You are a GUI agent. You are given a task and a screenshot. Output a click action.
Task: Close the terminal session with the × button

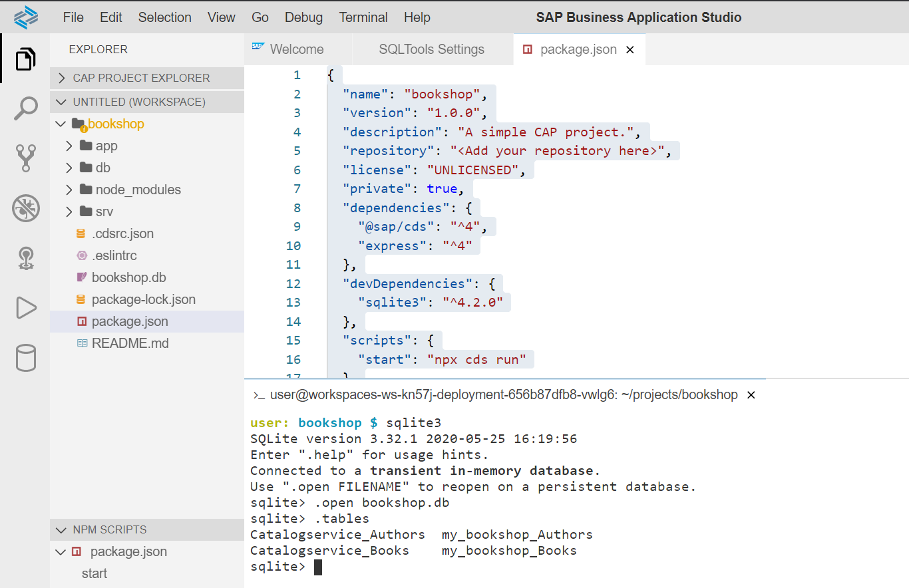pos(751,394)
